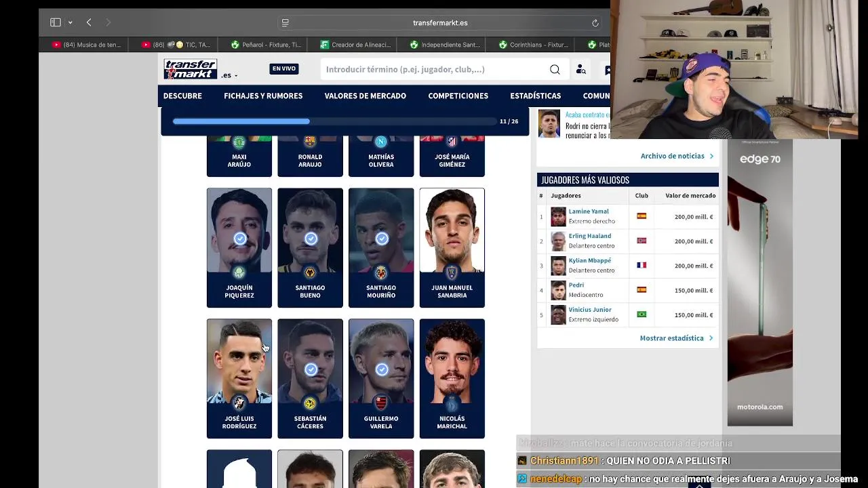Click the Brazil flag in Vinicius Junior's row

pyautogui.click(x=642, y=314)
